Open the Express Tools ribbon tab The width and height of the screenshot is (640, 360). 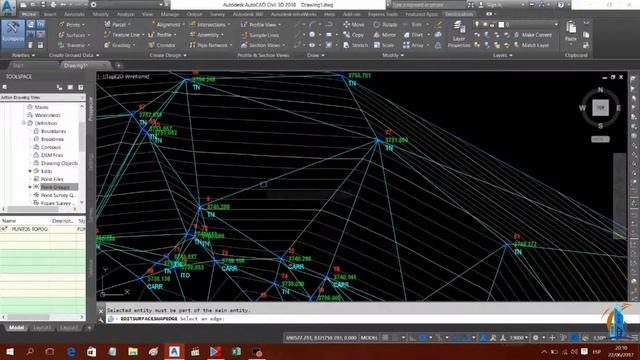382,14
